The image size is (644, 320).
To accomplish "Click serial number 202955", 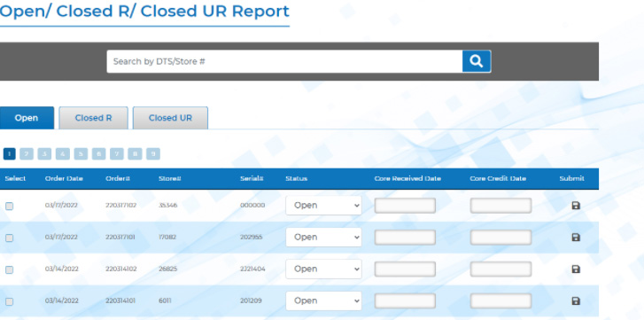I will 251,237.
